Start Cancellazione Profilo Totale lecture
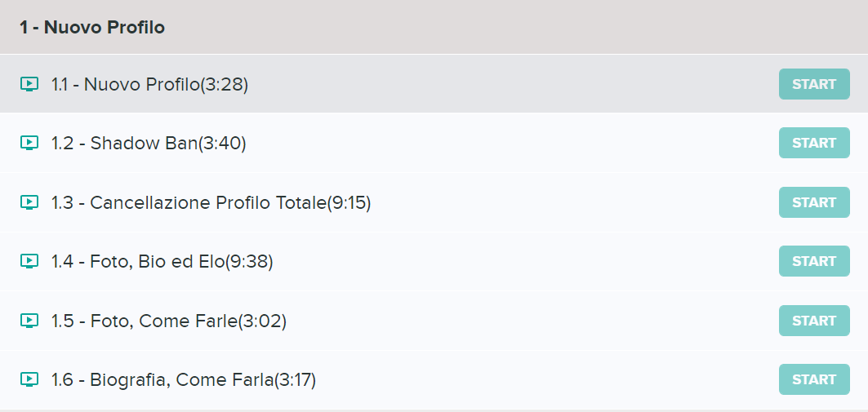 tap(814, 202)
